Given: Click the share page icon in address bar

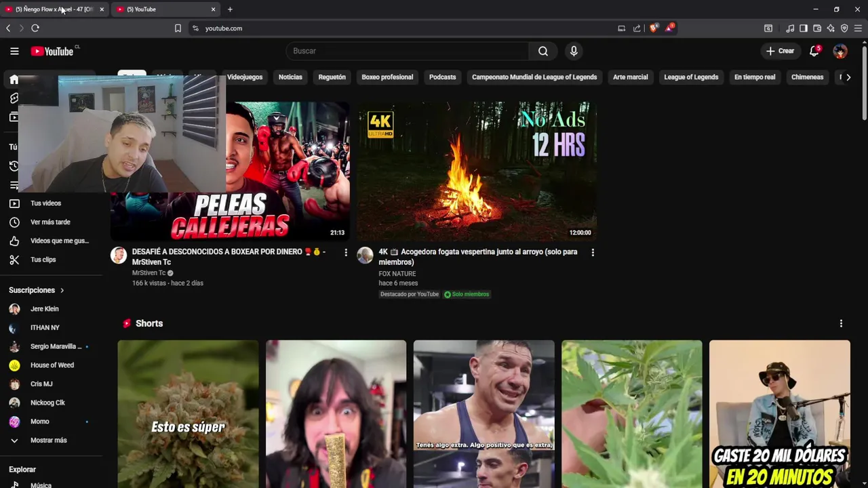Looking at the screenshot, I should pyautogui.click(x=637, y=28).
